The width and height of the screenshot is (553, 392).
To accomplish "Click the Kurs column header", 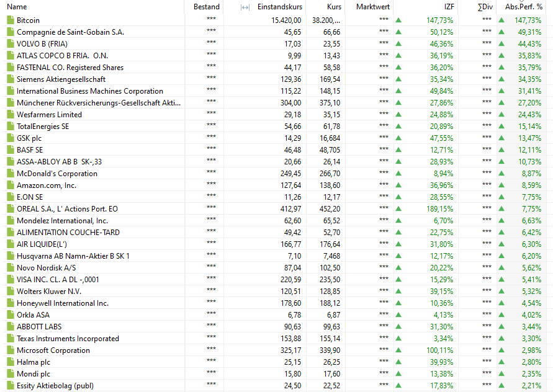I will 333,7.
